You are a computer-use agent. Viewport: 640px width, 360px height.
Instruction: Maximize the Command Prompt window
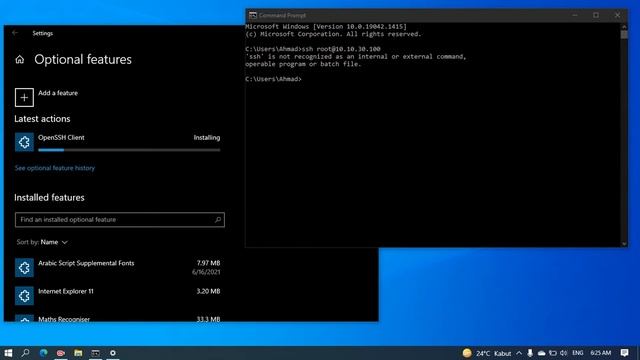tap(596, 16)
